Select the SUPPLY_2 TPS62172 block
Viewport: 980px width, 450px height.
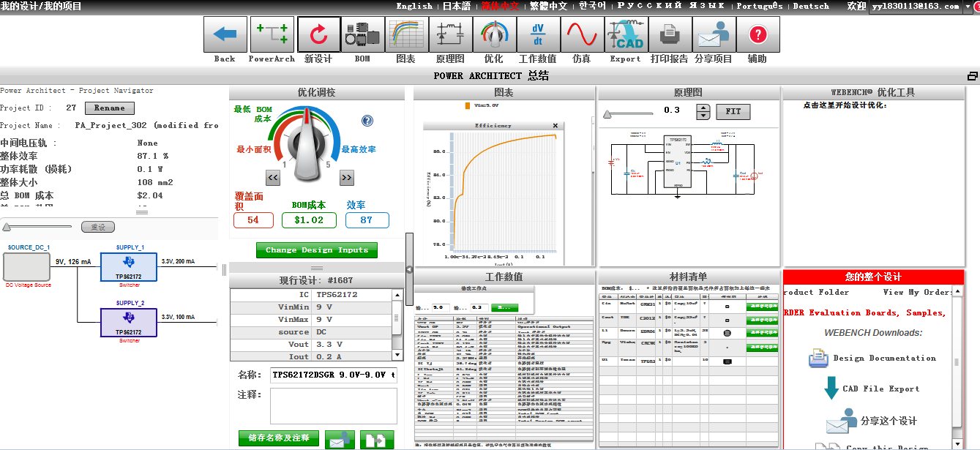point(129,322)
